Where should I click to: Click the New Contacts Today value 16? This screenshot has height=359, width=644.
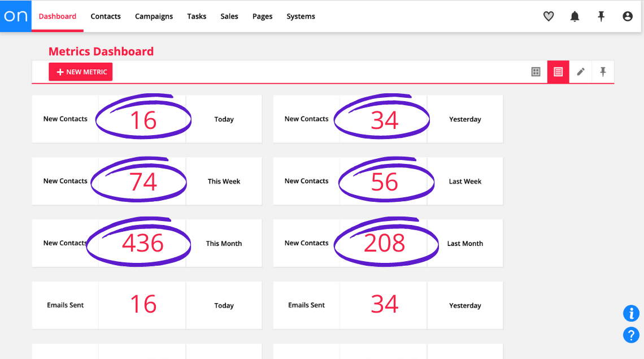click(x=143, y=120)
